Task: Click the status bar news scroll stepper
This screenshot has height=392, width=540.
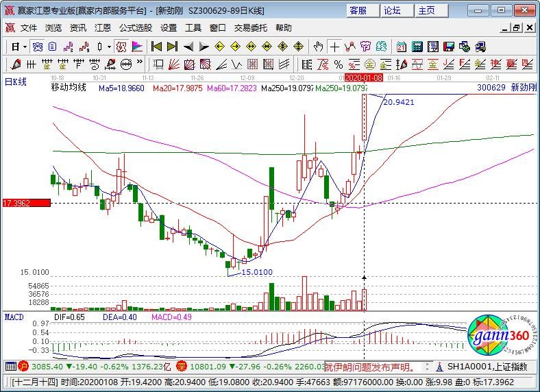Action: [428, 367]
